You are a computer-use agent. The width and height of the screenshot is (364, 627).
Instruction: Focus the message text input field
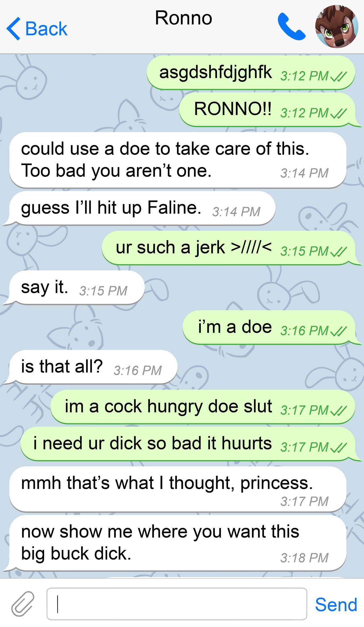(x=177, y=604)
